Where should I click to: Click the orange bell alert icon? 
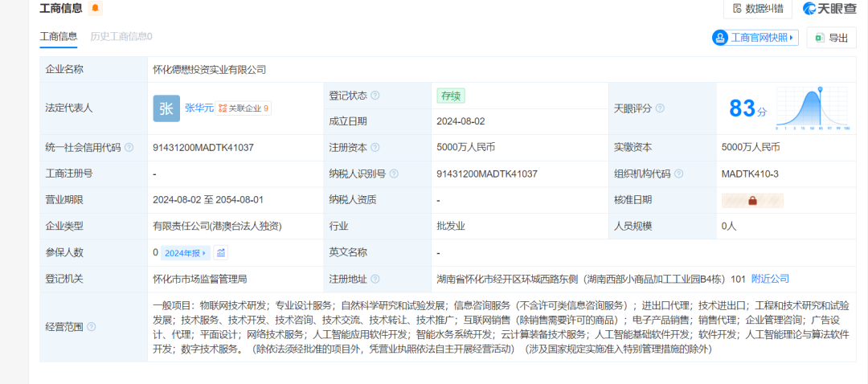click(x=96, y=9)
